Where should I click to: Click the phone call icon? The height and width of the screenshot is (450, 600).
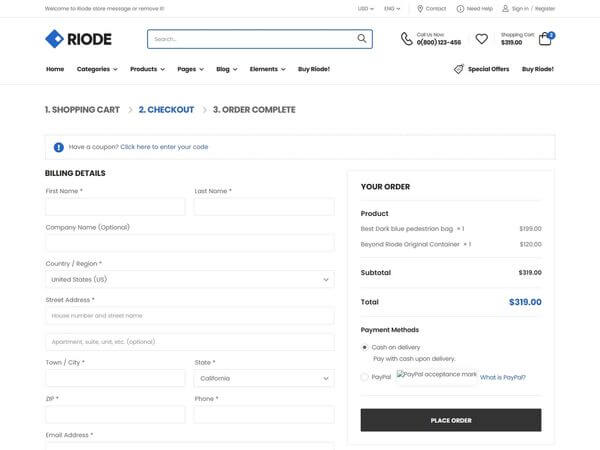click(406, 39)
